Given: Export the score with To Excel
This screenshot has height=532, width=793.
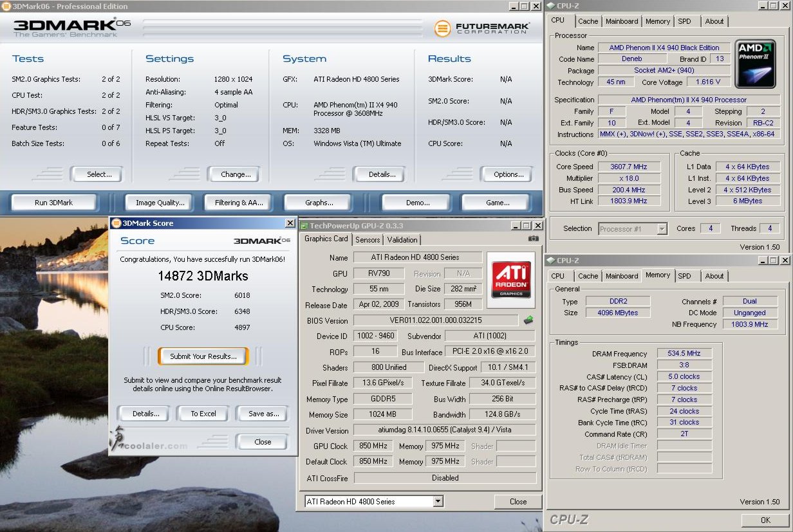Looking at the screenshot, I should 203,414.
